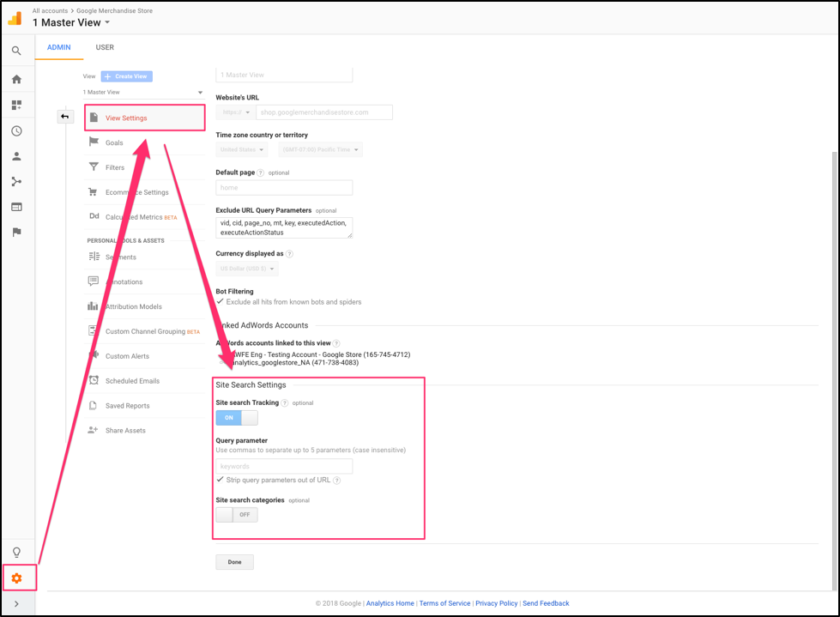Select Attribution Models menu item

pos(145,306)
